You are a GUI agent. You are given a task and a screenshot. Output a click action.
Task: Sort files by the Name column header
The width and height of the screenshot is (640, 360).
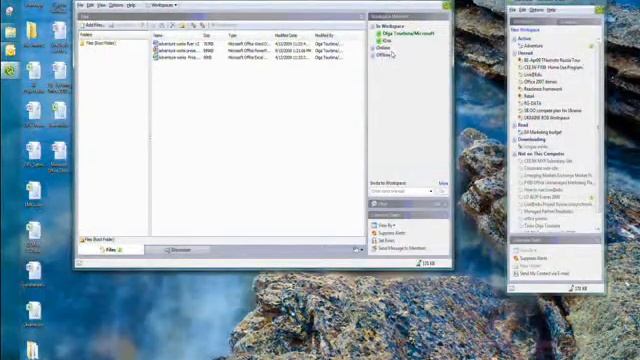click(x=158, y=36)
